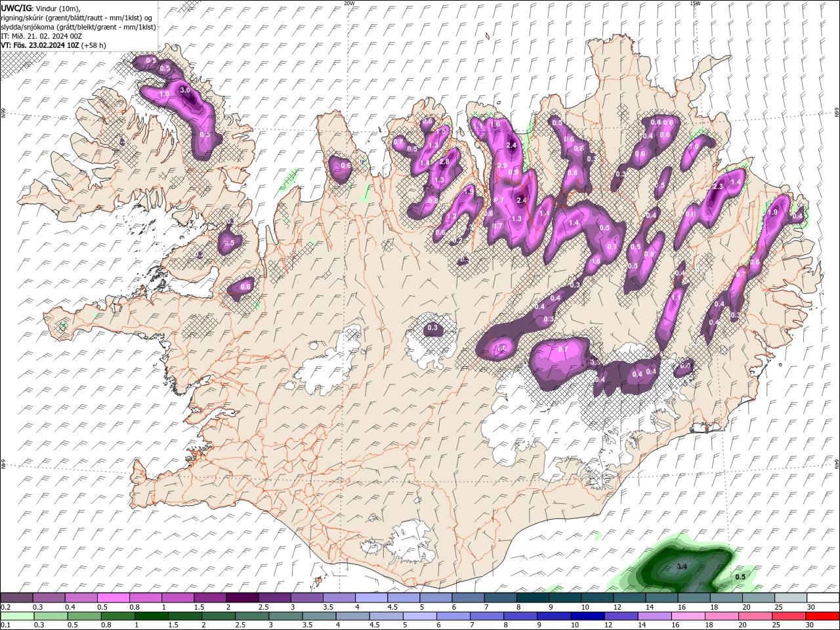This screenshot has height=630, width=840.
Task: Click the dark teal swatch labeled 8 in top legend
Action: pos(533,598)
